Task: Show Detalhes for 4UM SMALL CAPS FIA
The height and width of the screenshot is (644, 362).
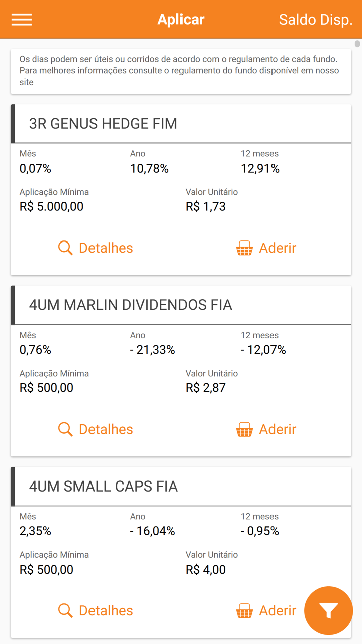Action: point(106,610)
